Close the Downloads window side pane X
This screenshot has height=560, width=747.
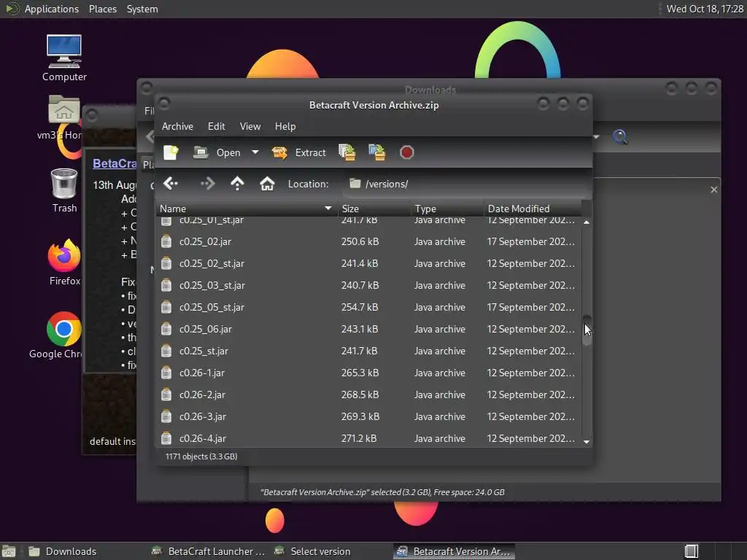coord(713,190)
